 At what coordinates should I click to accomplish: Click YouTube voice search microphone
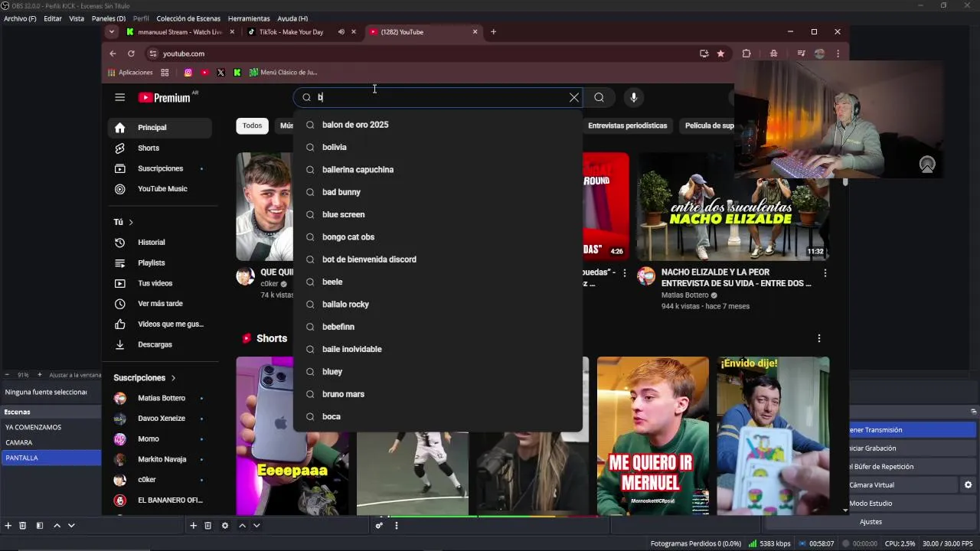633,97
